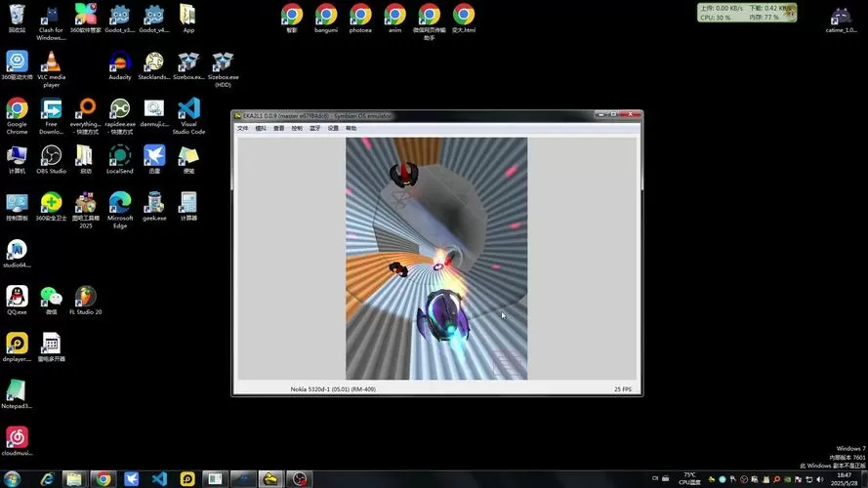Select the FL Studio 20 desktop icon
This screenshot has height=488, width=868.
[86, 301]
